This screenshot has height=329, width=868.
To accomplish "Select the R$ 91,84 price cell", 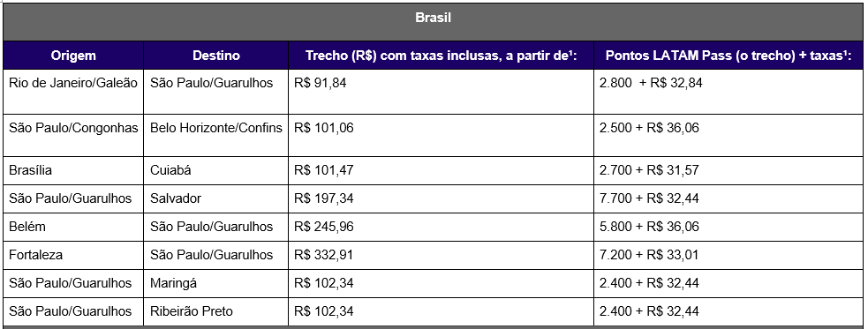I will (x=442, y=92).
